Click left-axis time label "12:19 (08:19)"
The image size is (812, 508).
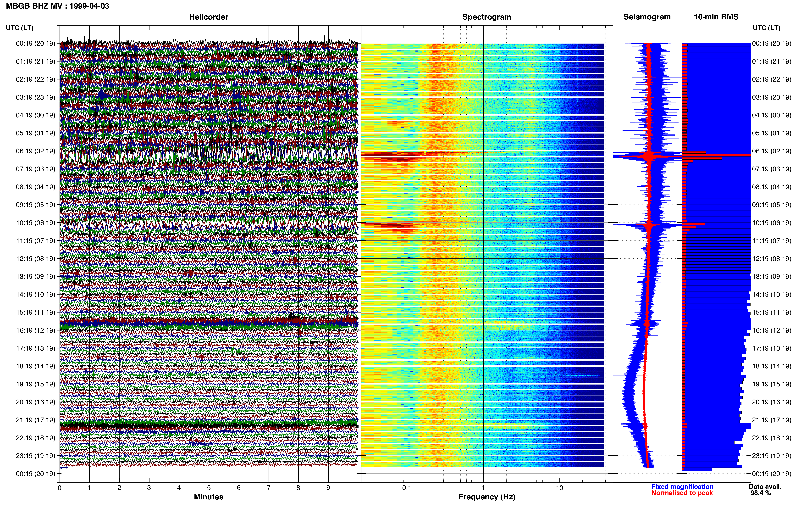(x=36, y=259)
